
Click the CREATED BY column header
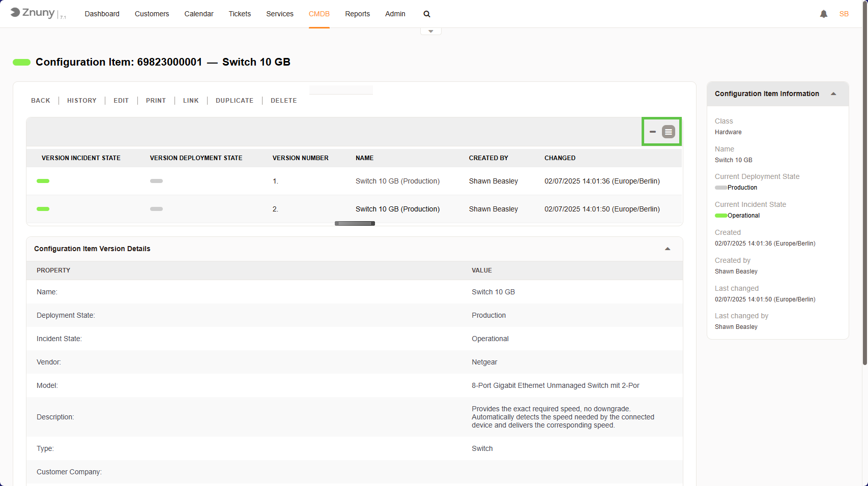(x=488, y=158)
